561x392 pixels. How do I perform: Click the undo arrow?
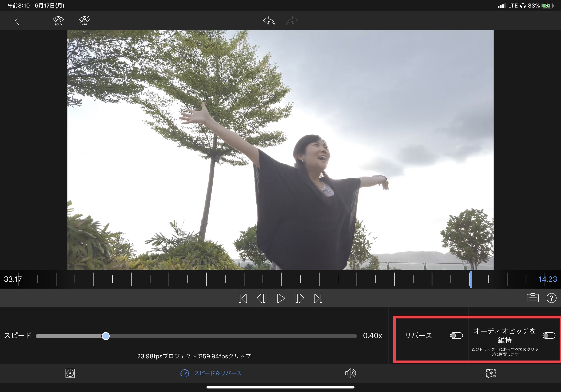click(269, 21)
